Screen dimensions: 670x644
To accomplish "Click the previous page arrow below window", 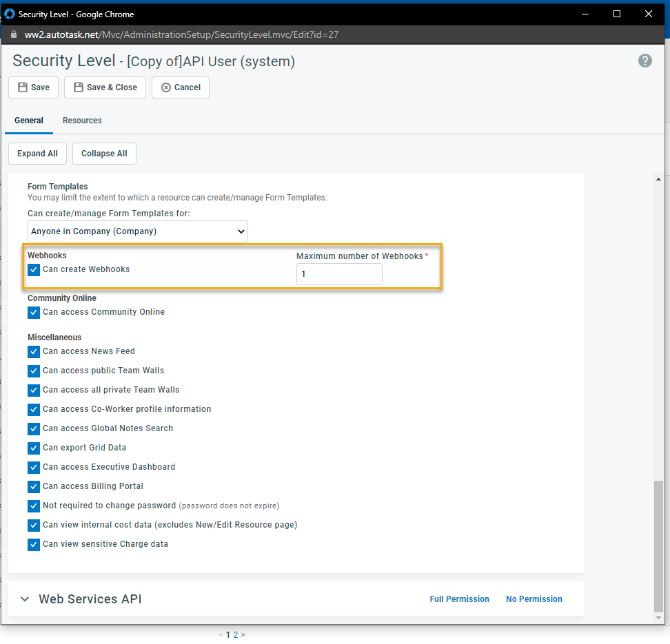I will pos(221,635).
